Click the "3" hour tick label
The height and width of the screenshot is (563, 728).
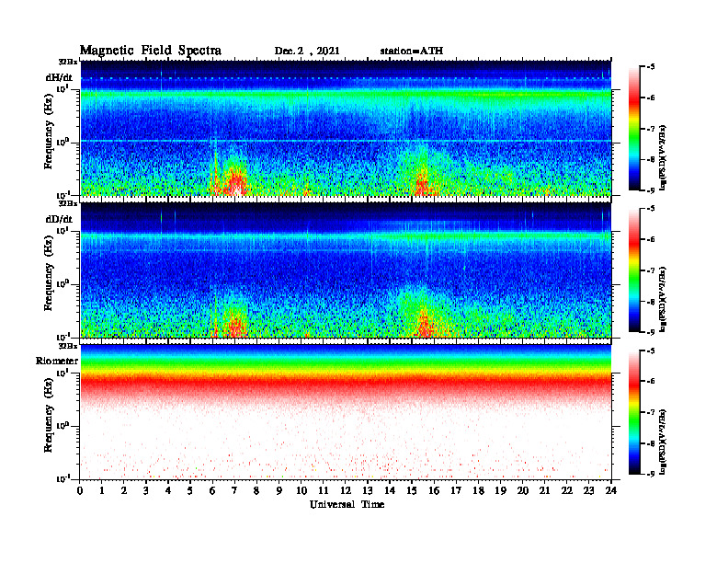click(x=146, y=490)
